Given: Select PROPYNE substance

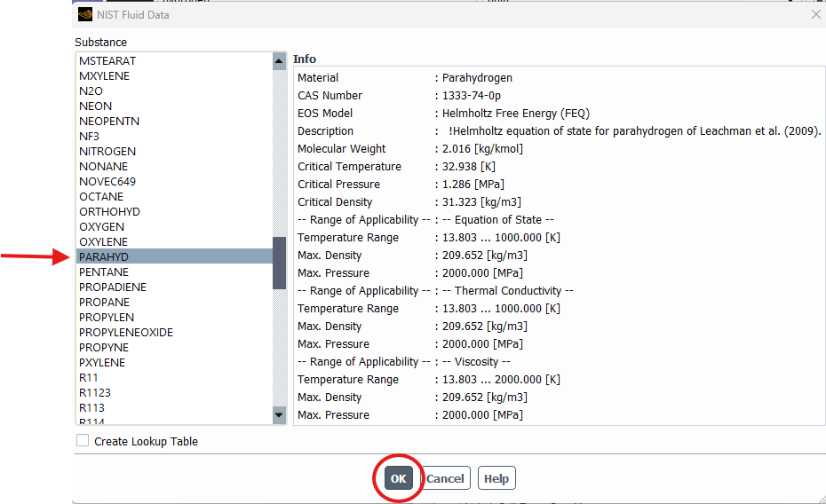Looking at the screenshot, I should point(174,347).
